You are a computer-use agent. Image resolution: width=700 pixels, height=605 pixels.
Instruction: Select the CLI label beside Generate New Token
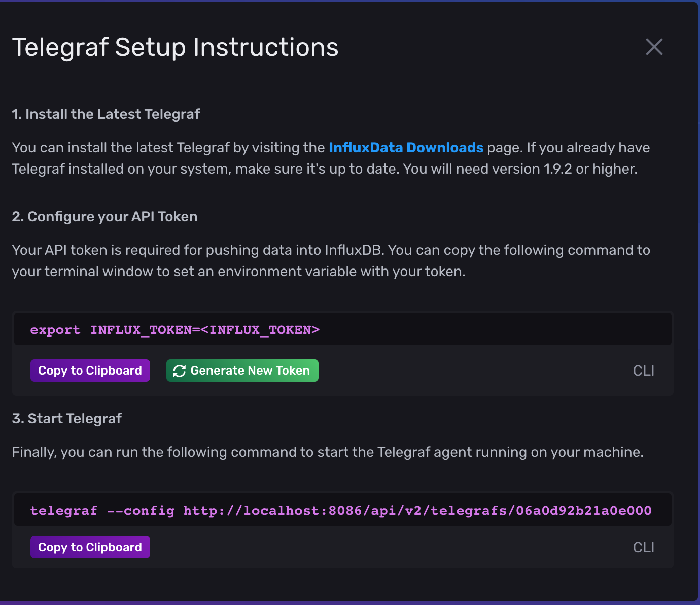point(643,371)
